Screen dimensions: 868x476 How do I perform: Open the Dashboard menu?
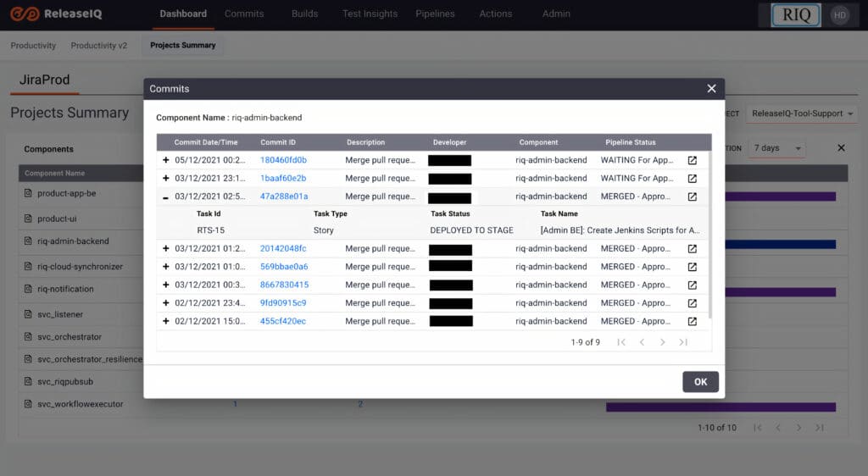pyautogui.click(x=183, y=14)
